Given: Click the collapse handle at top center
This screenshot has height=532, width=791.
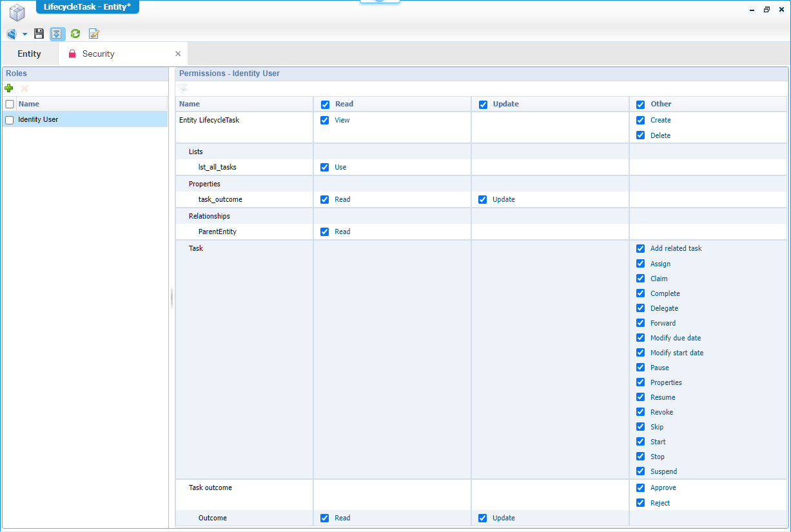Looking at the screenshot, I should tap(380, 2).
